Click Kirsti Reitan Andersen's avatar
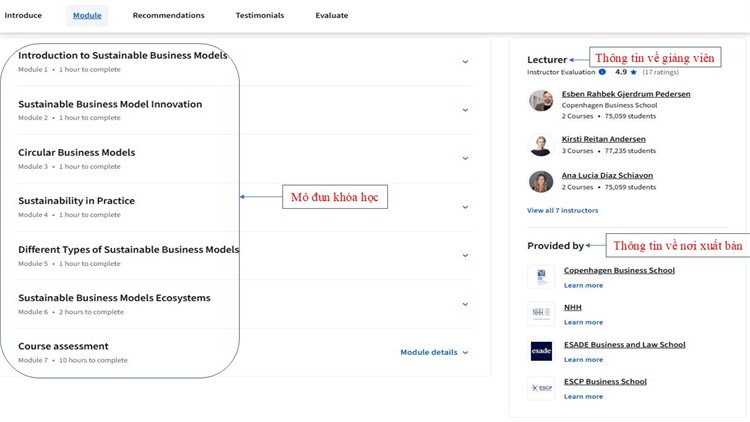Viewport: 750px width, 422px height. (540, 145)
